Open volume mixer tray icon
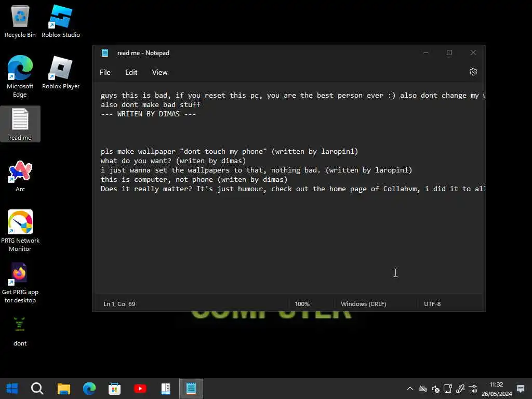Viewport: 532px width, 399px height. click(x=473, y=389)
